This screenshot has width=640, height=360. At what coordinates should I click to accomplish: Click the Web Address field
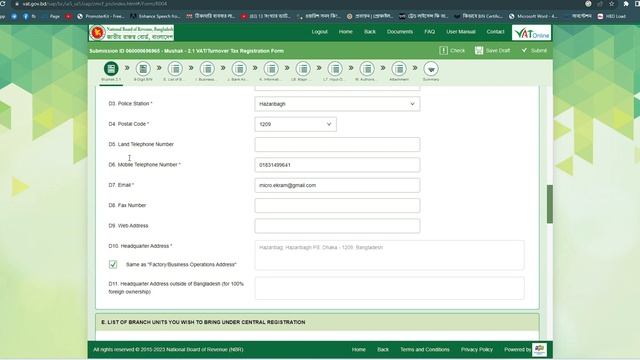click(x=337, y=226)
